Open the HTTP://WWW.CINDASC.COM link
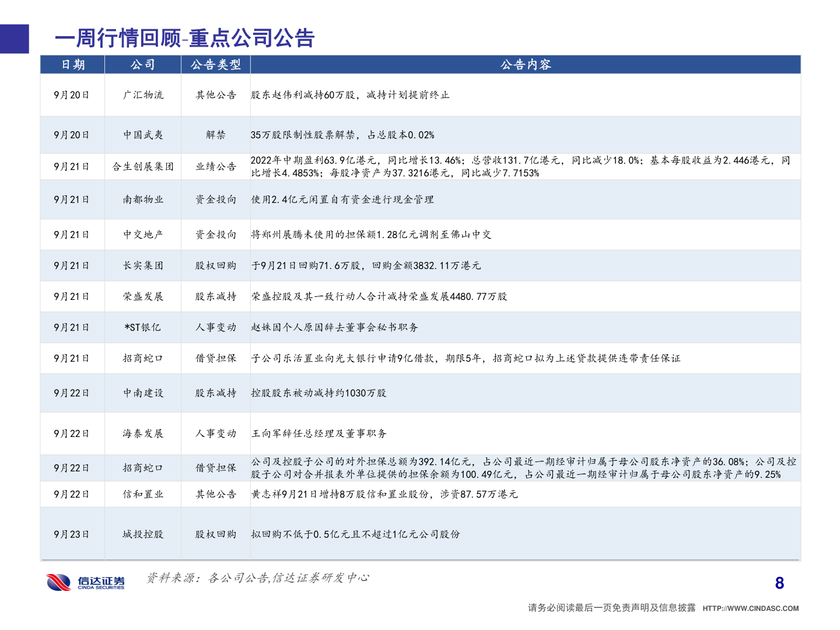This screenshot has height=630, width=840. [750, 607]
